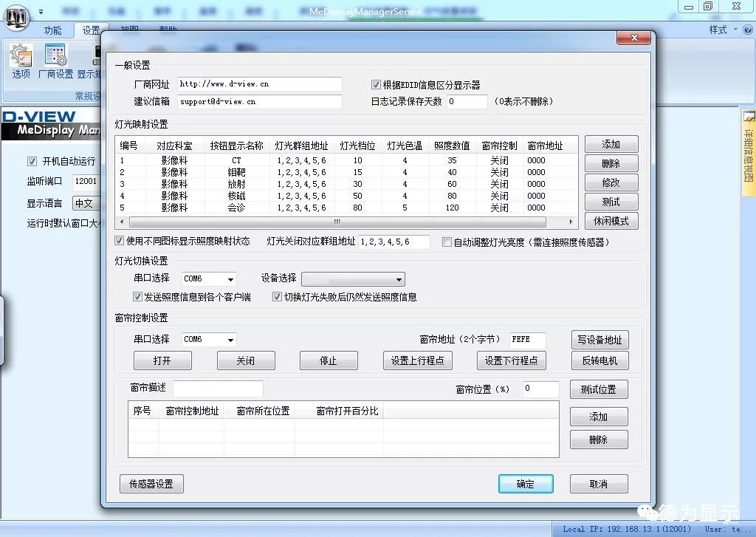The image size is (756, 537).
Task: Click the 照度数值 column header
Action: pyautogui.click(x=452, y=146)
